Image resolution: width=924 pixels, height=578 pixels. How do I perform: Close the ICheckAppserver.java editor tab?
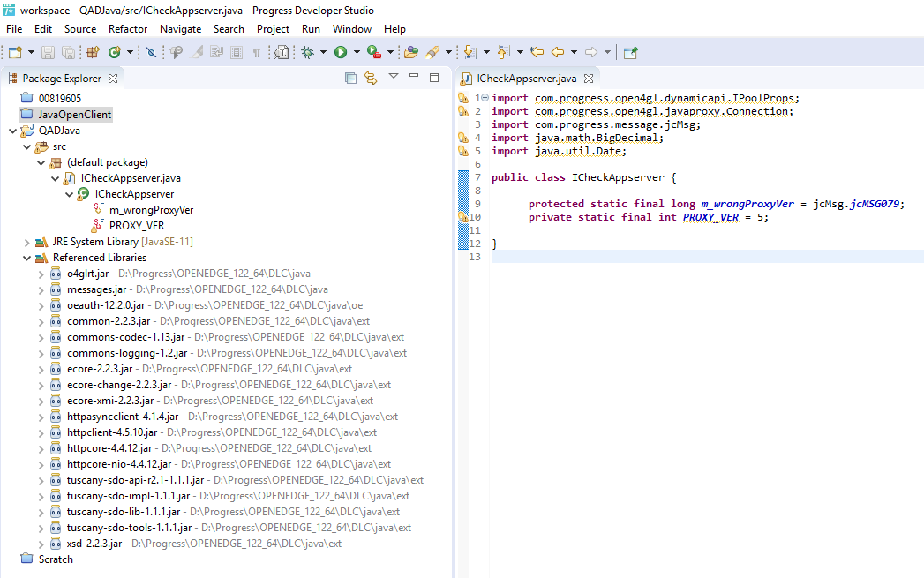(588, 79)
